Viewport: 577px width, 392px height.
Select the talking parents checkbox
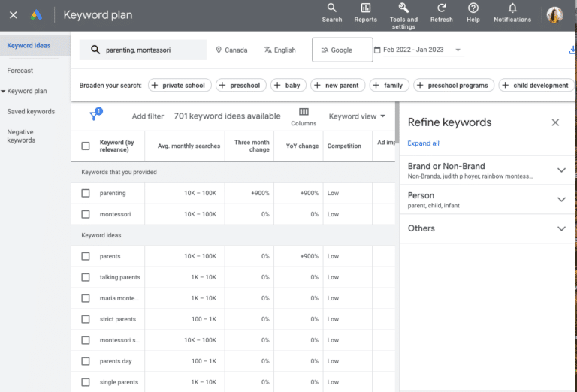point(86,277)
